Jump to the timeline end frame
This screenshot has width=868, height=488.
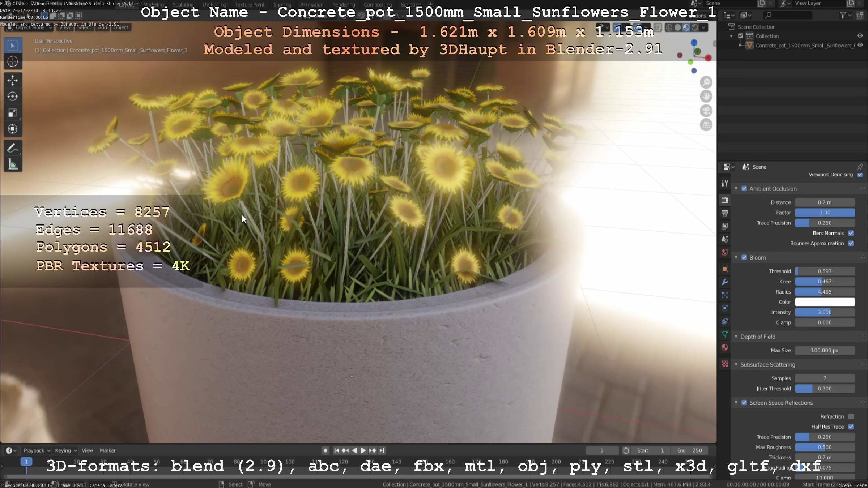(x=382, y=450)
